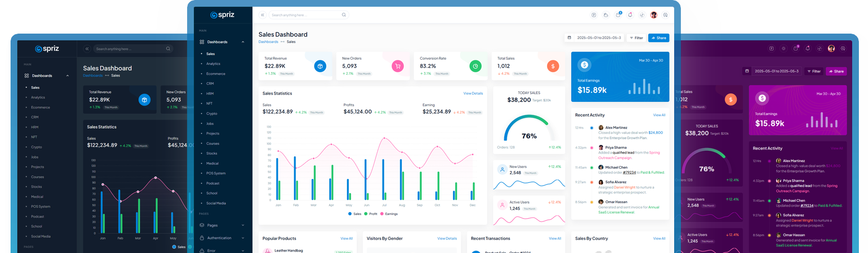This screenshot has width=868, height=253.
Task: Click the search field in the center light dashboard
Action: [305, 15]
